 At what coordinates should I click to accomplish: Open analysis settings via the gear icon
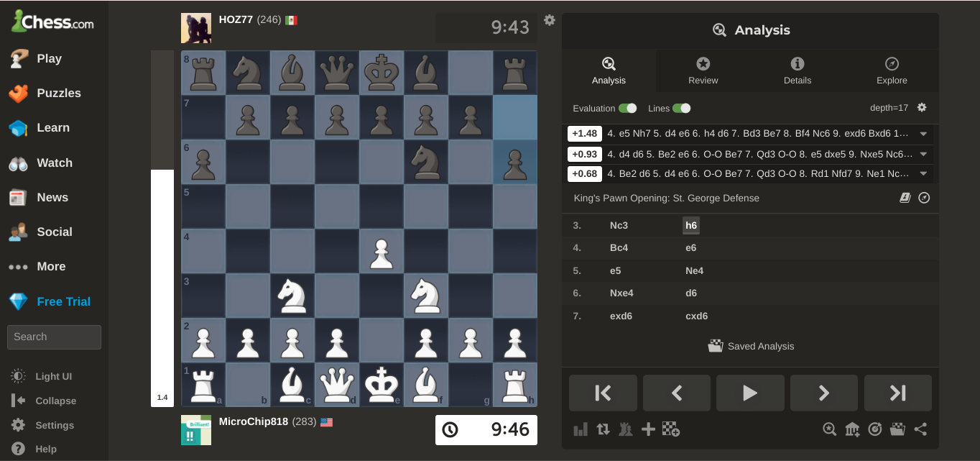(922, 106)
